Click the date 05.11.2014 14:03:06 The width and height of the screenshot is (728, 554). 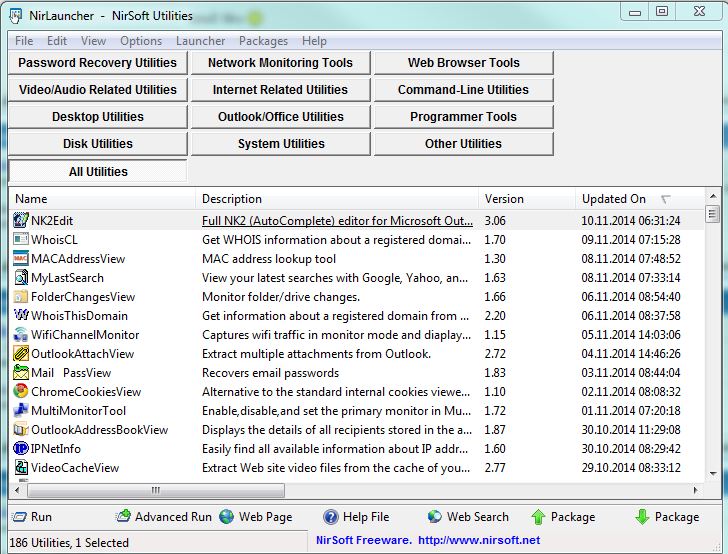(x=630, y=335)
